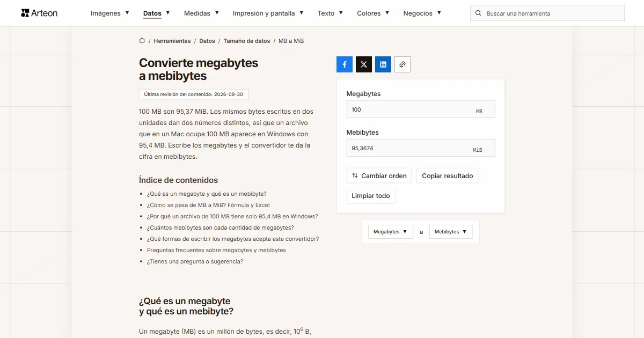The height and width of the screenshot is (338, 644).
Task: Expand the Colores menu
Action: pos(373,13)
